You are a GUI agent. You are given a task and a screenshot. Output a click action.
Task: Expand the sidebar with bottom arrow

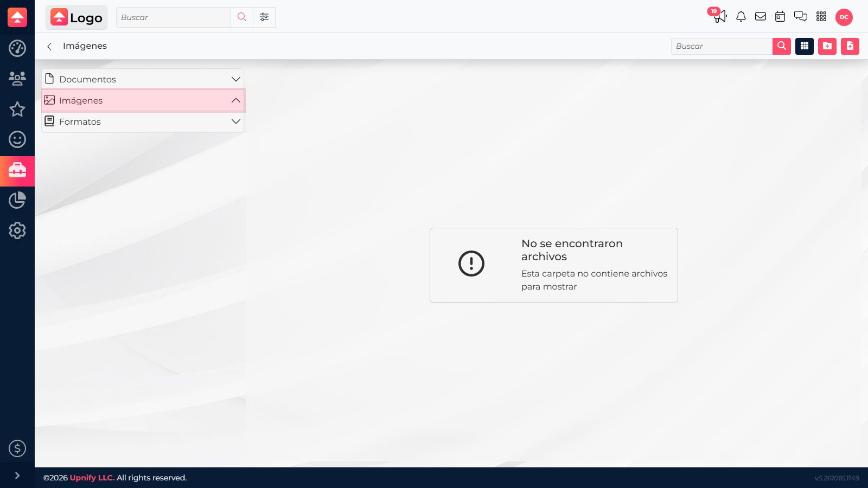coord(17,476)
